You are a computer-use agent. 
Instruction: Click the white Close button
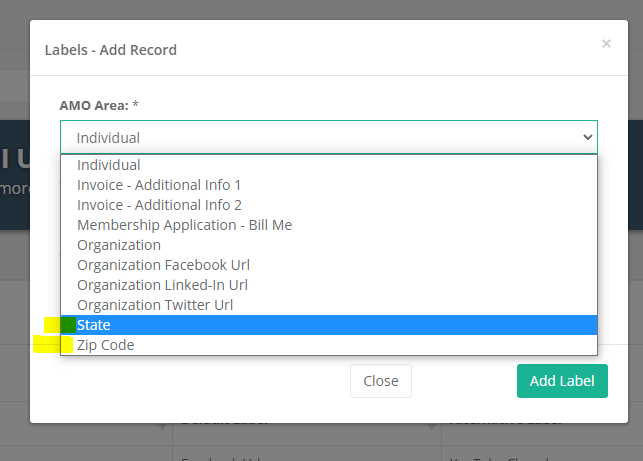380,381
